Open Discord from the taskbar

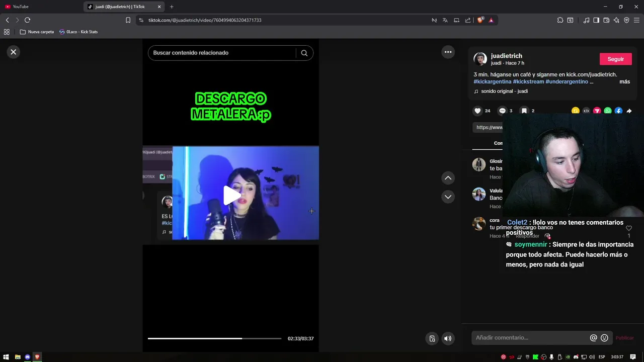tap(27, 357)
